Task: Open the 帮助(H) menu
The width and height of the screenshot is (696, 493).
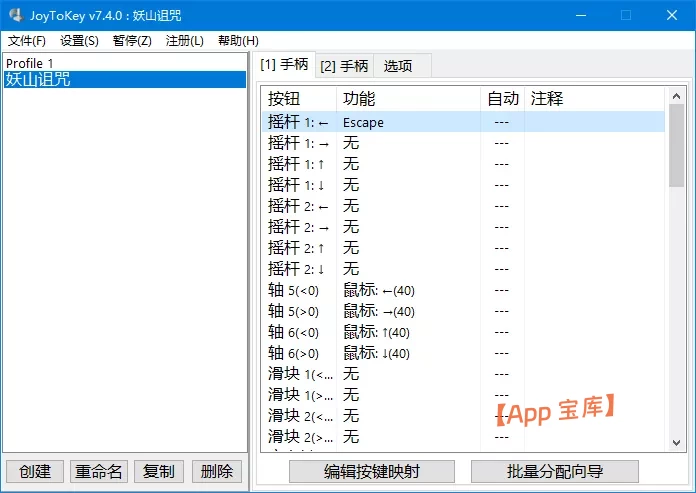Action: coord(238,41)
